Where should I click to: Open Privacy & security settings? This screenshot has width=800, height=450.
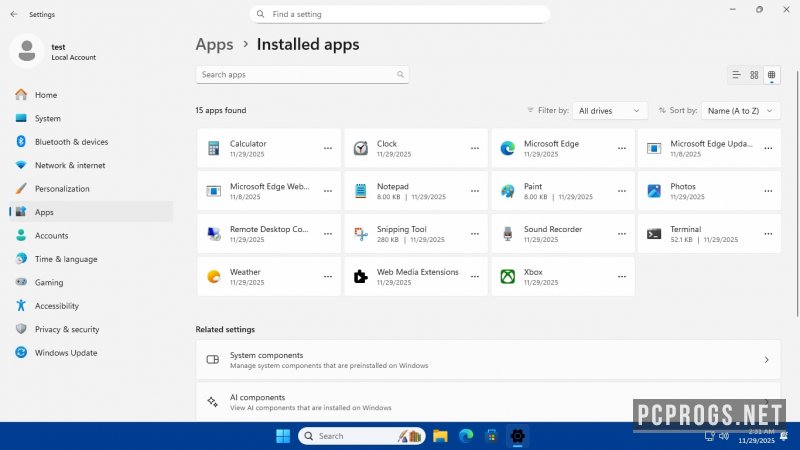point(91,330)
